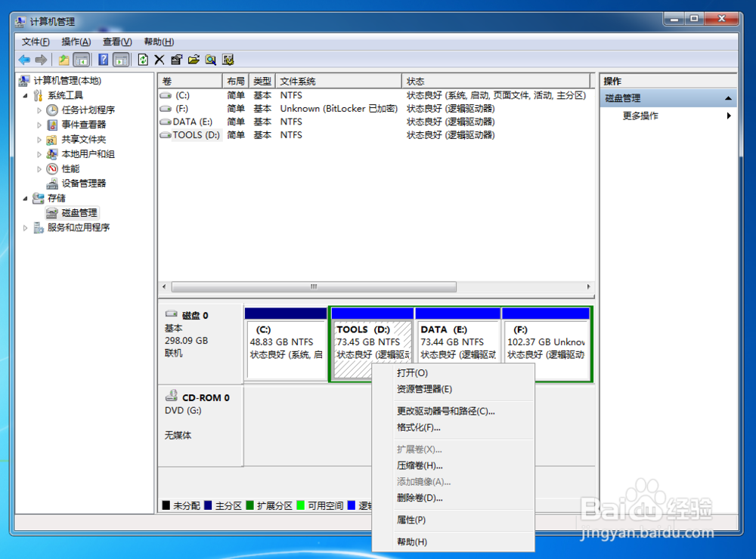Image resolution: width=756 pixels, height=559 pixels.
Task: Choose 删除卷(D) in context menu
Action: (x=453, y=498)
